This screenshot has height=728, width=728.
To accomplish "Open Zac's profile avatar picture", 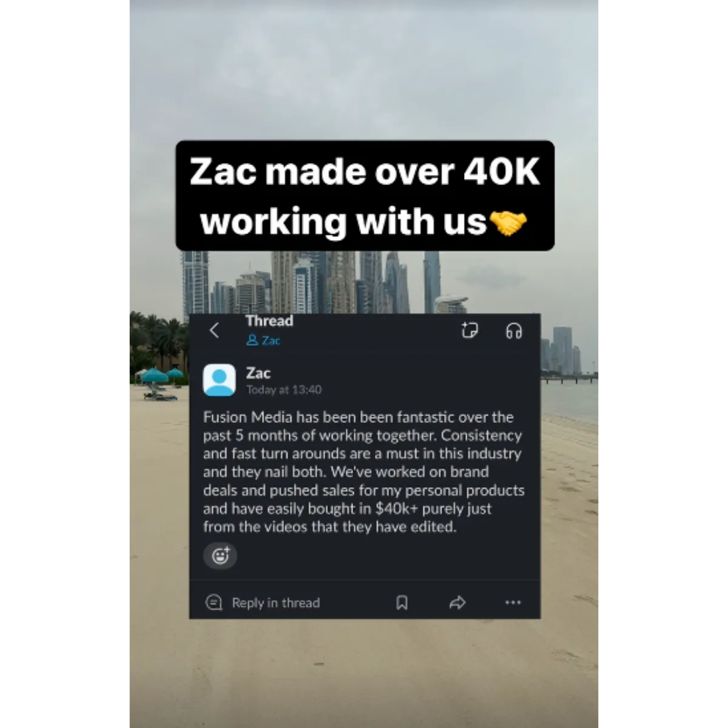I will point(219,380).
